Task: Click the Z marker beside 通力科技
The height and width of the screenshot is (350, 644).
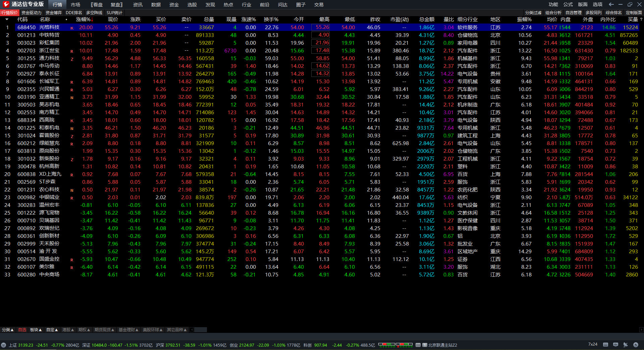Action: point(72,59)
